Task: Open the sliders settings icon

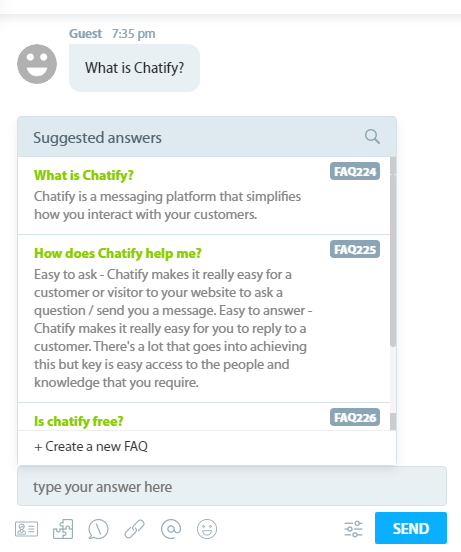Action: 353,529
